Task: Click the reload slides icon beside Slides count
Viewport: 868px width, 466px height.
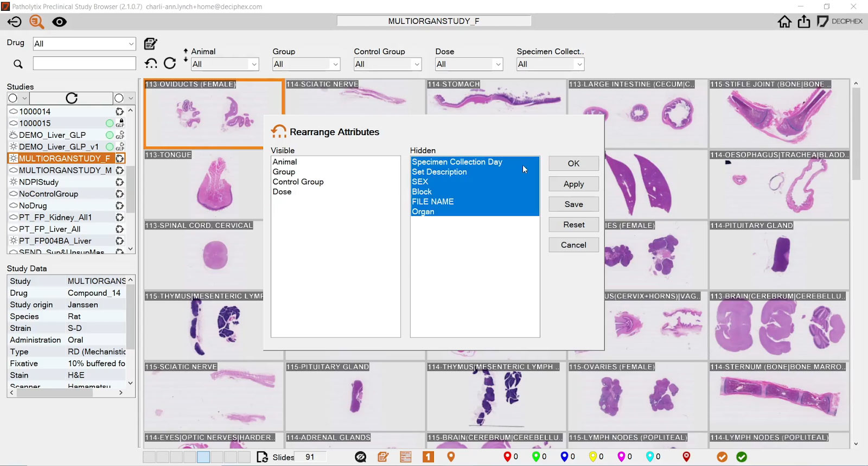Action: [x=262, y=457]
